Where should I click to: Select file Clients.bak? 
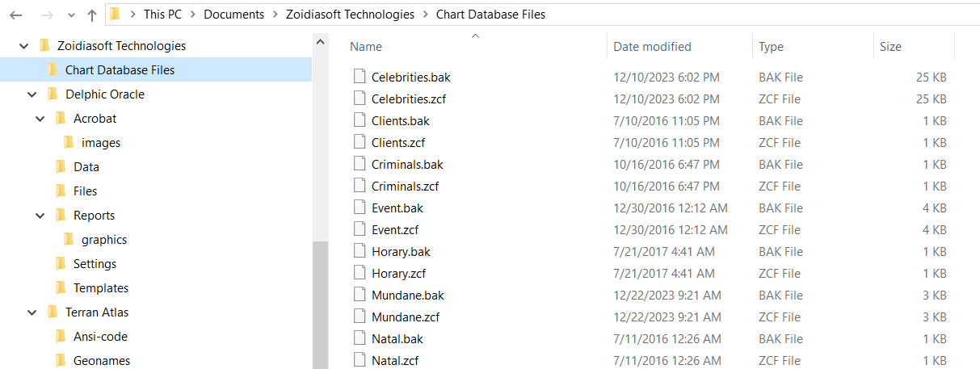coord(401,121)
